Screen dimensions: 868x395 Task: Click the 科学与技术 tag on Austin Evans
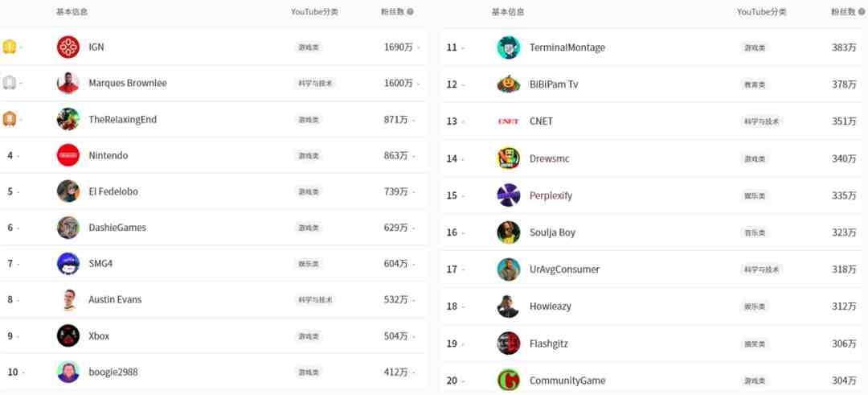coord(315,300)
